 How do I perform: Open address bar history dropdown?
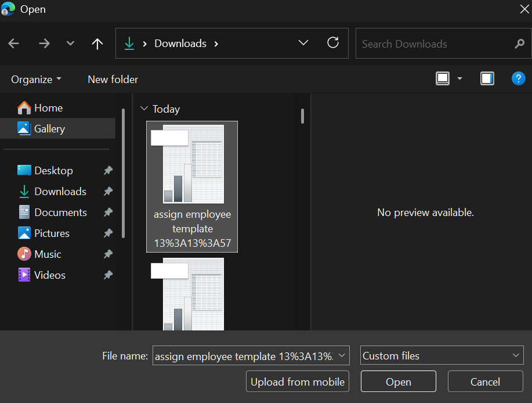click(x=303, y=43)
